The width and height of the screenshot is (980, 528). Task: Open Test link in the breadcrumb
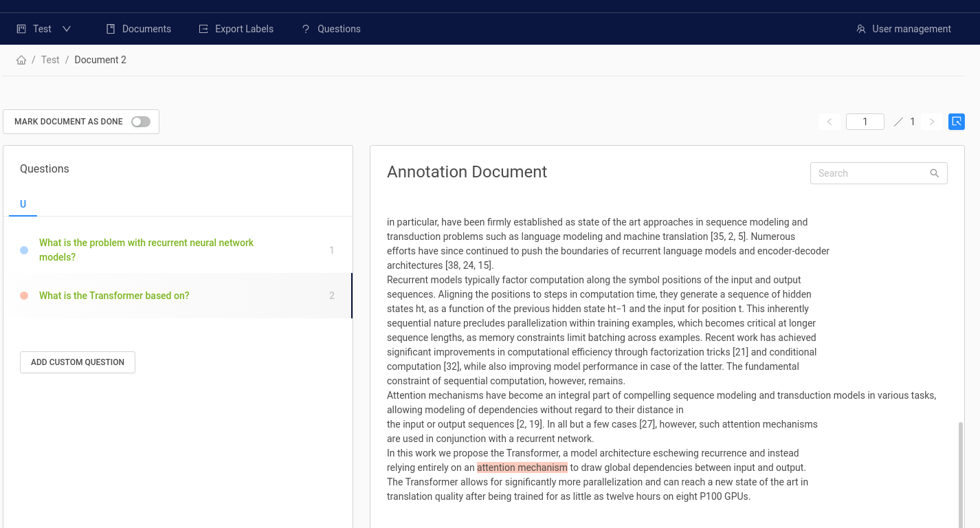tap(50, 60)
